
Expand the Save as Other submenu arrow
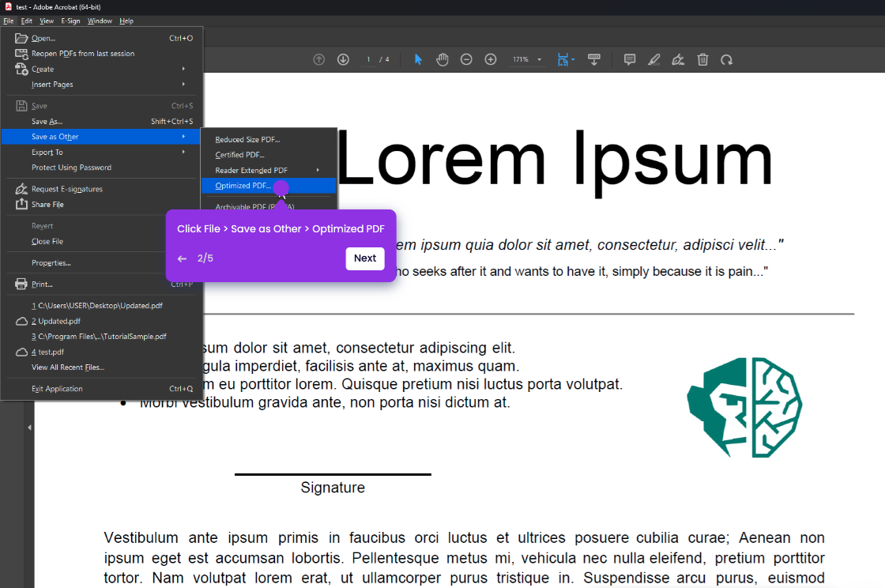click(x=183, y=137)
